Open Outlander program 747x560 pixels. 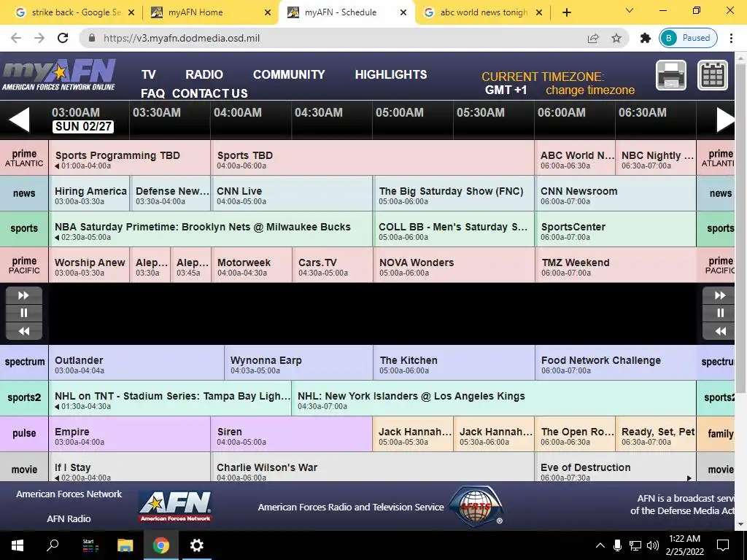tap(136, 362)
